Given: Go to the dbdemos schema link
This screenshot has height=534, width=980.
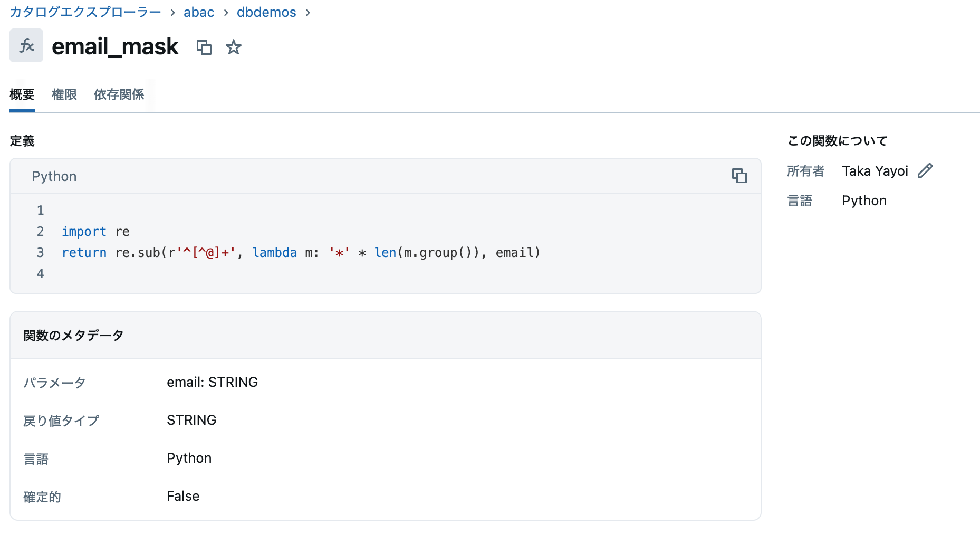Looking at the screenshot, I should point(266,12).
